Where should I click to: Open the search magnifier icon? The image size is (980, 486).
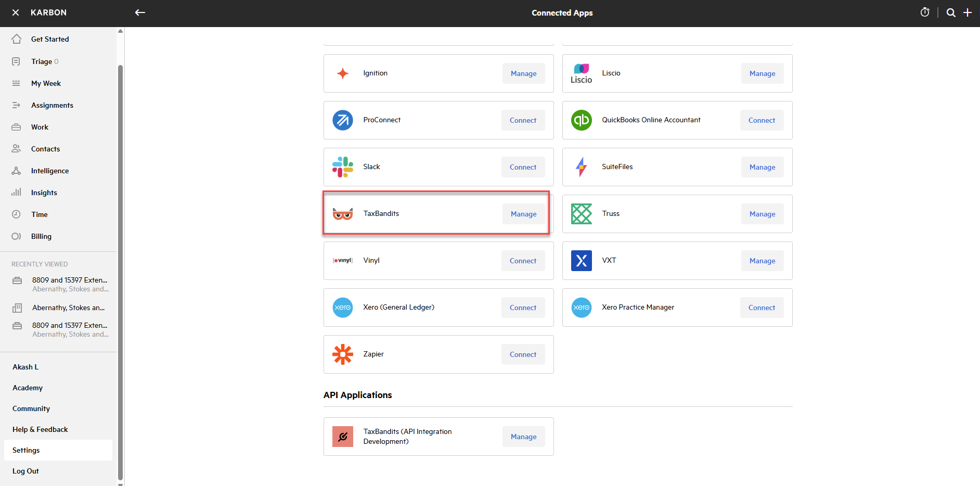951,12
